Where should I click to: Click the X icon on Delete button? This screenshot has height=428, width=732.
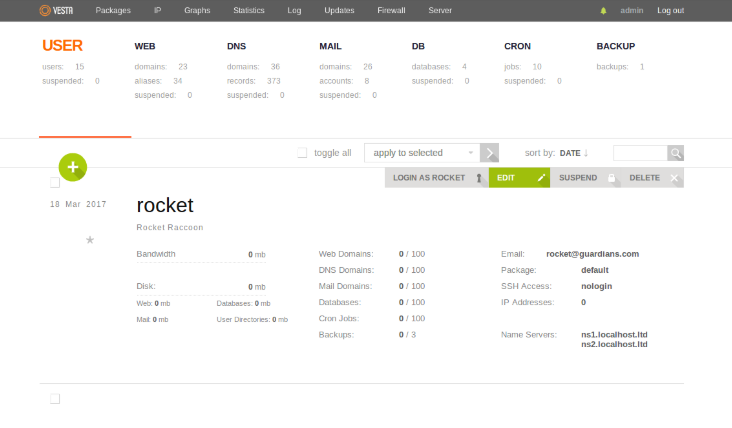674,178
